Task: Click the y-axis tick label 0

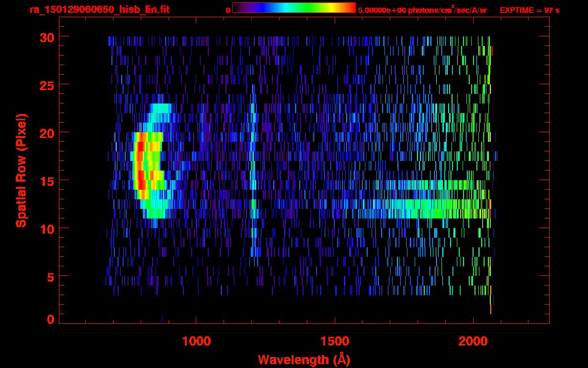Action: coord(50,320)
